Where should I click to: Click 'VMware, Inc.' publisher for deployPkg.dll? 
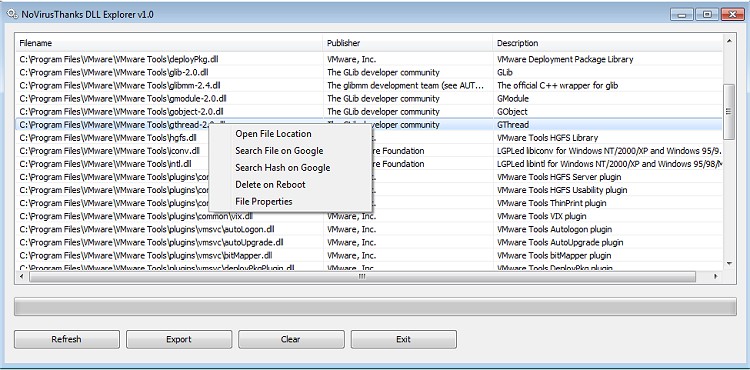352,59
